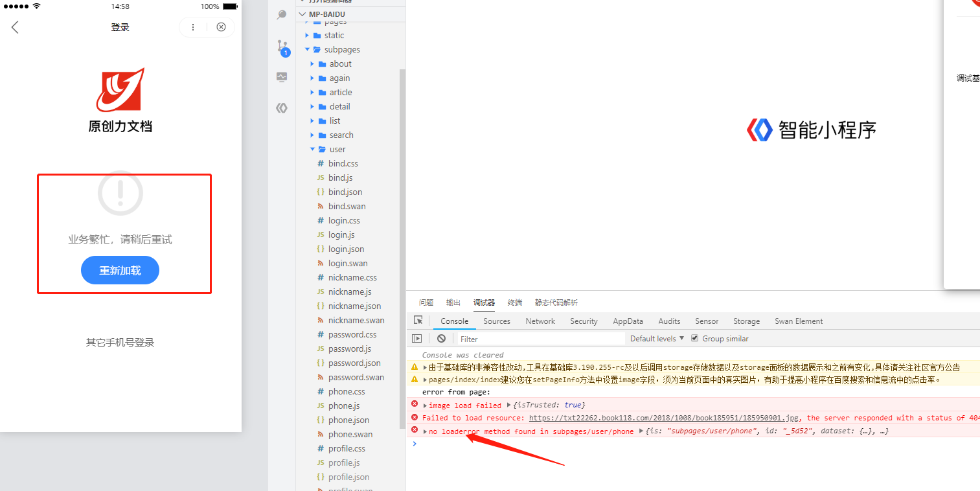Switch to the AppData tab

[628, 321]
